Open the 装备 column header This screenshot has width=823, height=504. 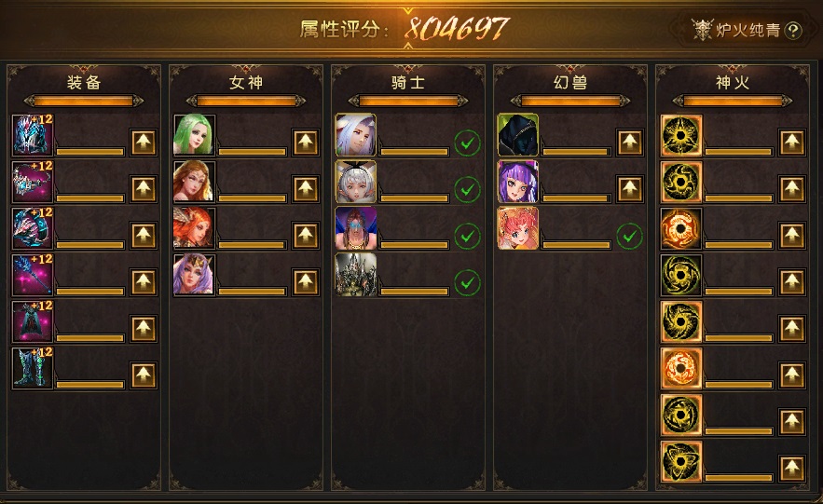84,82
